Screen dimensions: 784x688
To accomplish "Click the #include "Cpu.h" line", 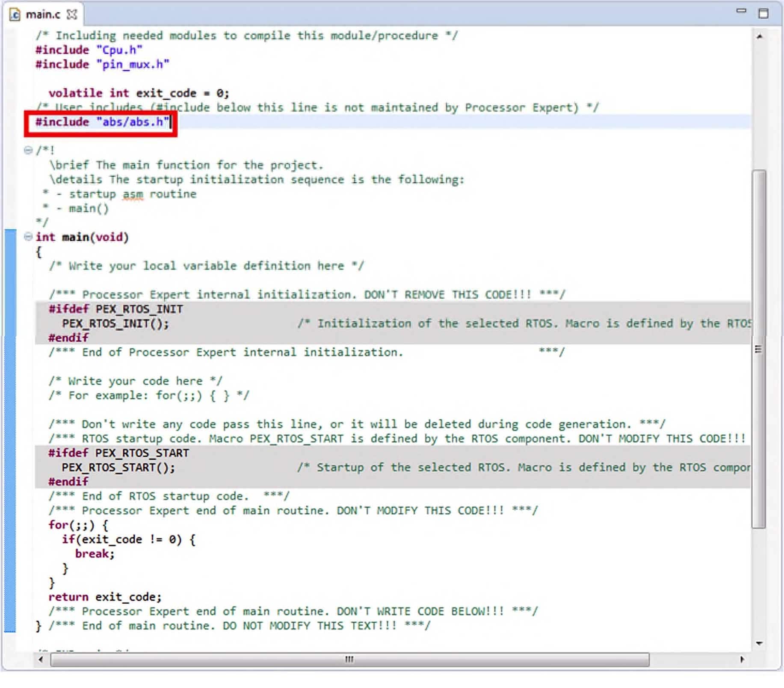I will point(89,50).
